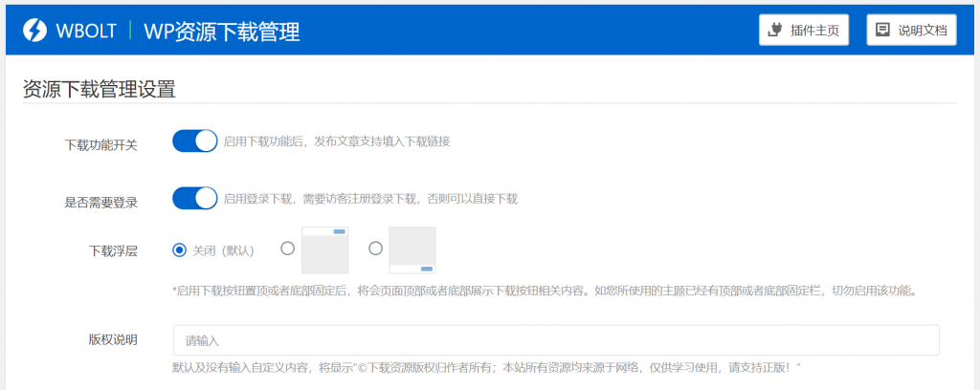Turn off the 是否需要登录 toggle

(x=195, y=199)
